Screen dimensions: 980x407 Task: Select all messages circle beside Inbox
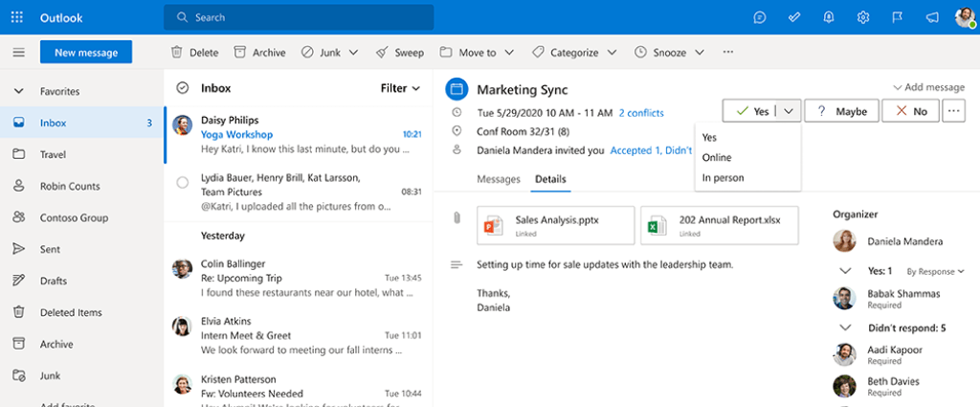coord(183,88)
